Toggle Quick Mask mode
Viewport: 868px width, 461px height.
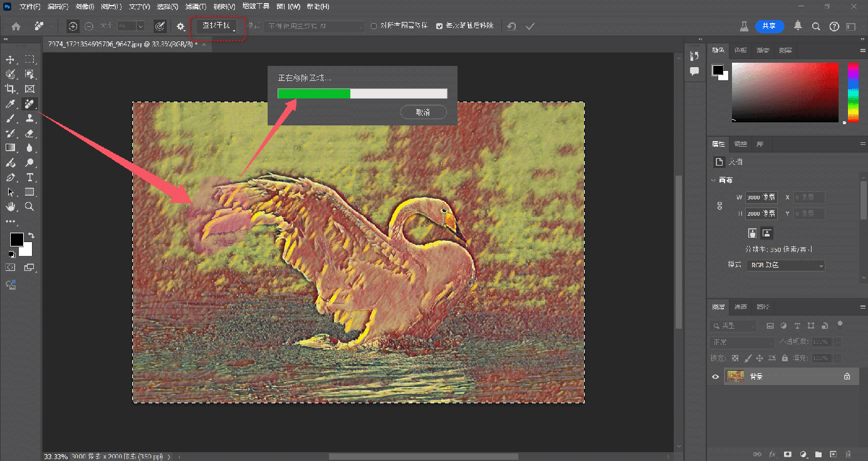point(11,267)
